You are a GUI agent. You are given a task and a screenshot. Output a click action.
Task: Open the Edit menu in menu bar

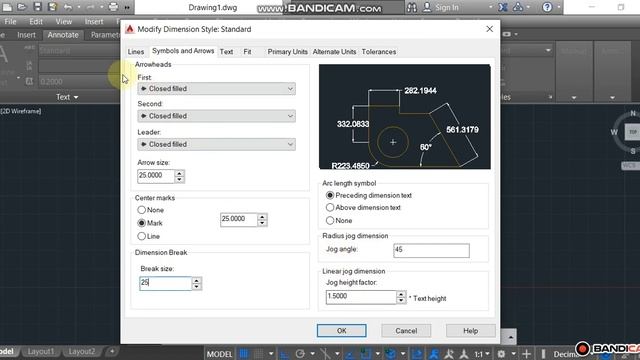point(36,21)
